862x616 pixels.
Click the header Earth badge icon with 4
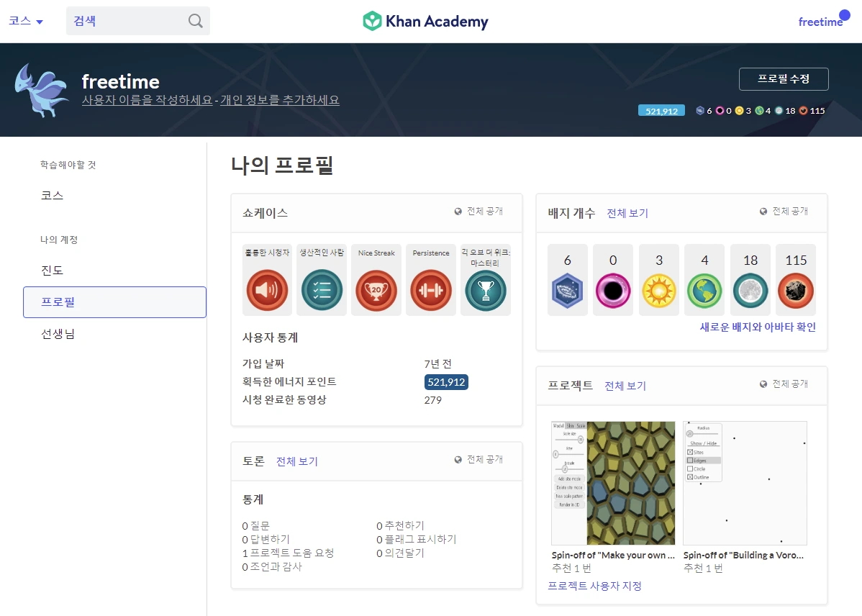pyautogui.click(x=759, y=111)
